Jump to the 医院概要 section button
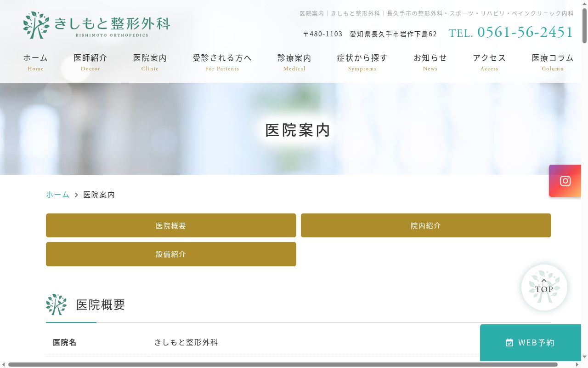This screenshot has width=588, height=368. pyautogui.click(x=171, y=225)
